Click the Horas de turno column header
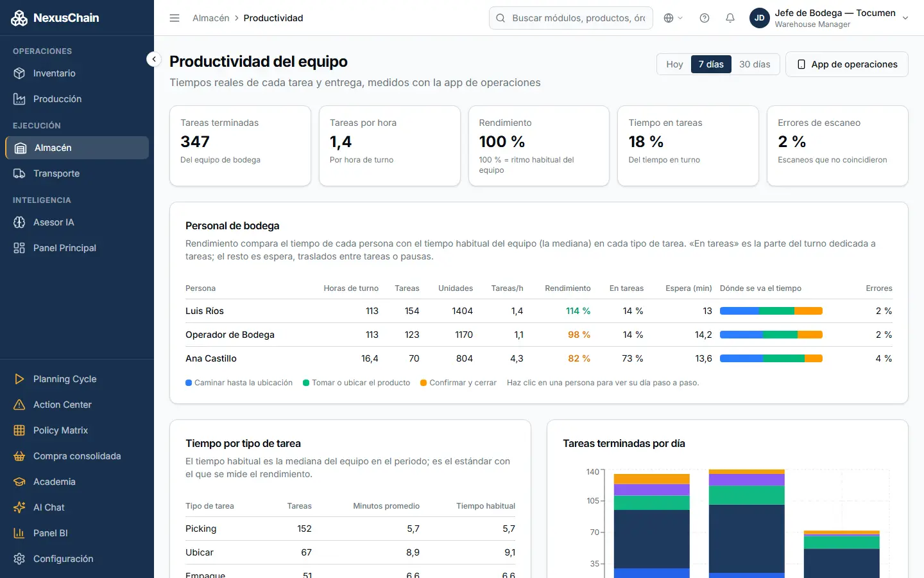The width and height of the screenshot is (924, 578). coord(351,288)
